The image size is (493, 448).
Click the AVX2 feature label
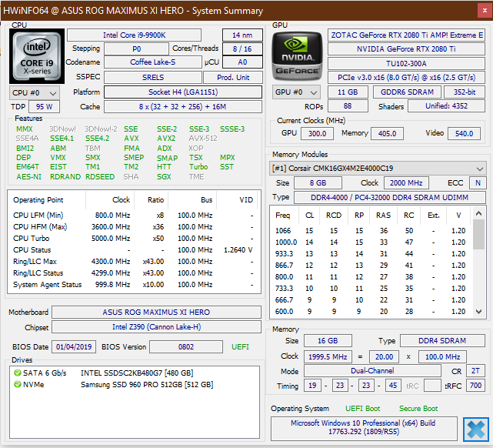pos(166,139)
